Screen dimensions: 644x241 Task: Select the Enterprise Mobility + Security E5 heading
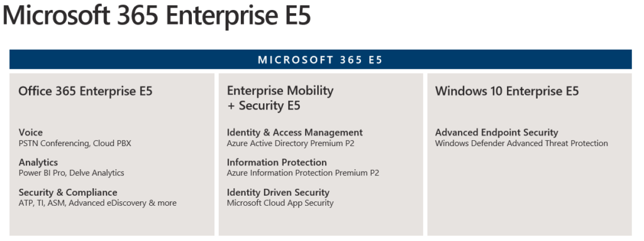tap(280, 98)
